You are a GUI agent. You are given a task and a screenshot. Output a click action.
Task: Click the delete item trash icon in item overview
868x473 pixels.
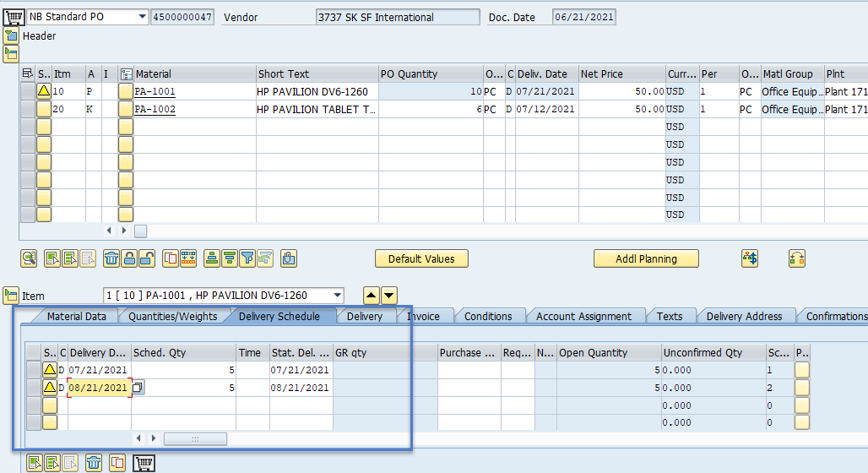pyautogui.click(x=111, y=258)
